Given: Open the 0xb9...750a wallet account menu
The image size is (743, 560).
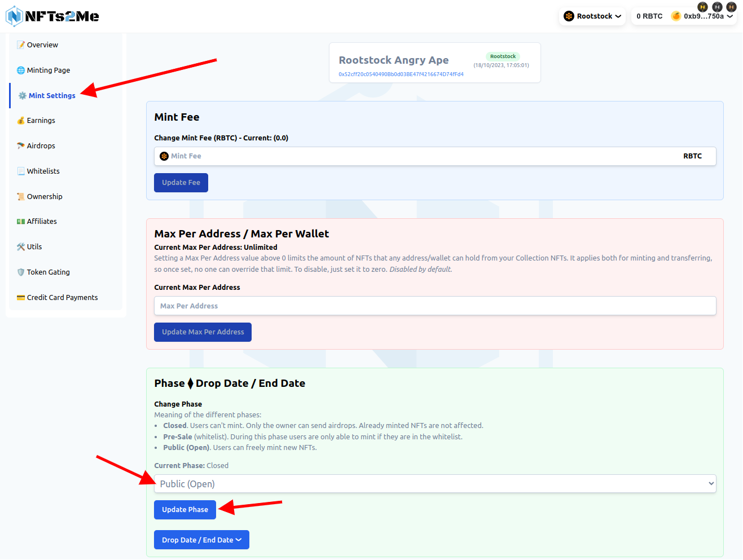Looking at the screenshot, I should pos(702,16).
